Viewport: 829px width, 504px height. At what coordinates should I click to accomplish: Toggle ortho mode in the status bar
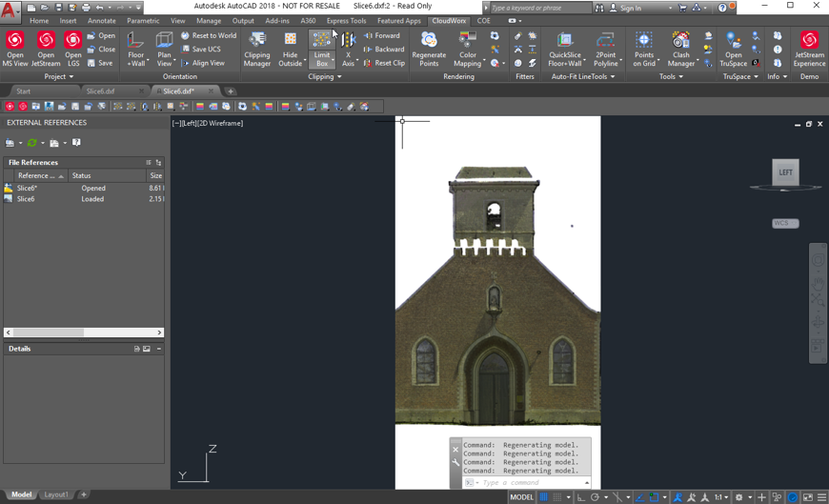click(x=580, y=497)
